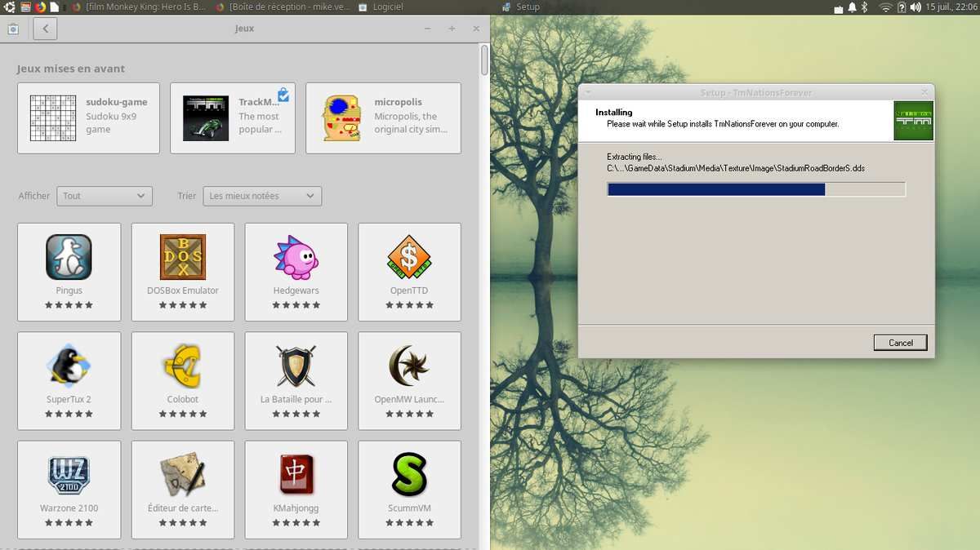Click the installation progress bar
This screenshot has height=550, width=980.
[x=756, y=189]
